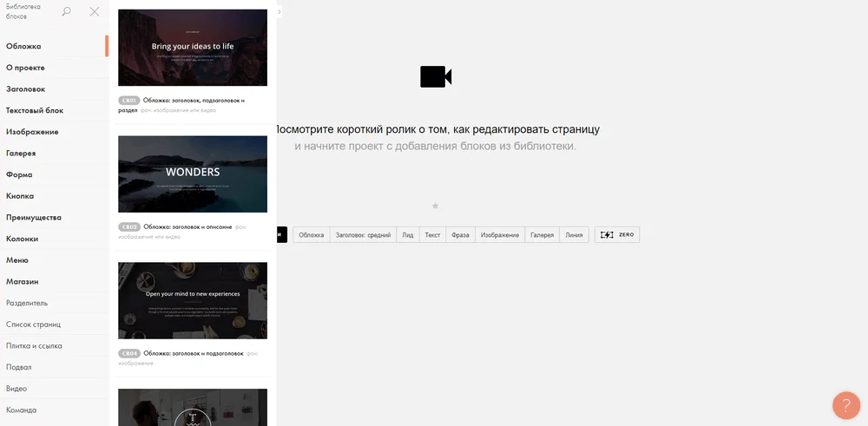Choose the partially visible fourth cover thumbnail

point(193,407)
